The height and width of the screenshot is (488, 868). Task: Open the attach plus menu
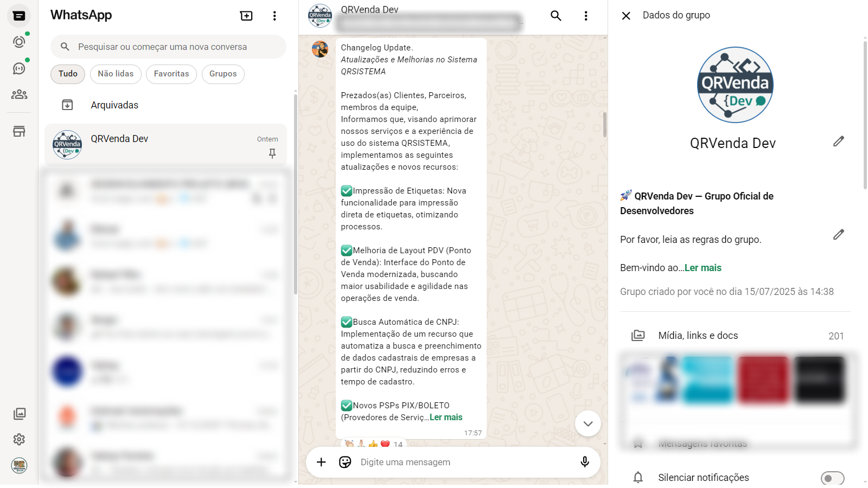(x=321, y=462)
